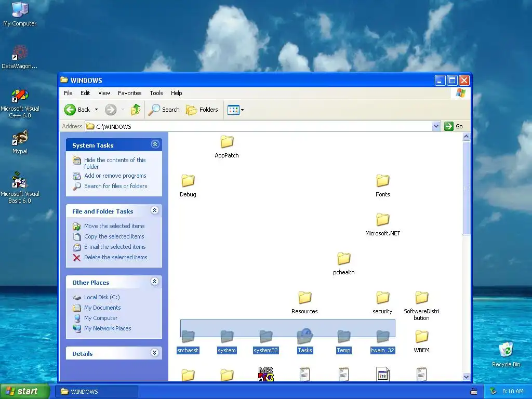Click the greyed Forward arrow button

point(111,110)
